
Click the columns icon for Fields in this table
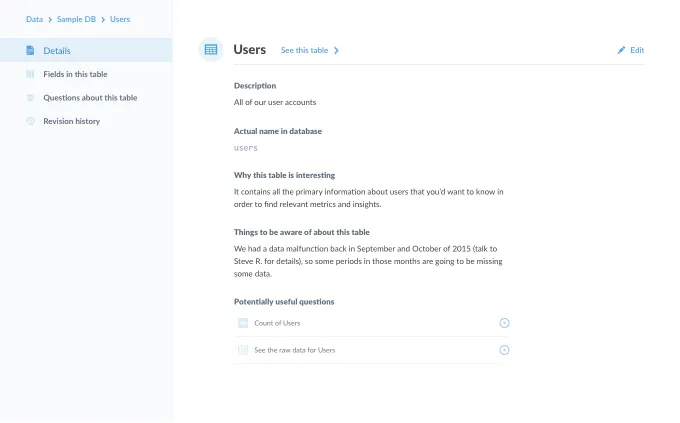tap(30, 74)
